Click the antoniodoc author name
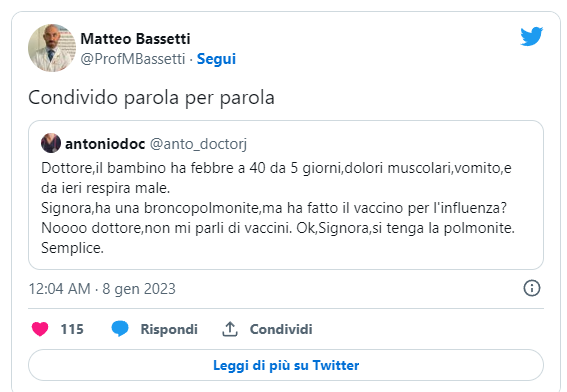Image resolution: width=567 pixels, height=392 pixels. tap(105, 144)
